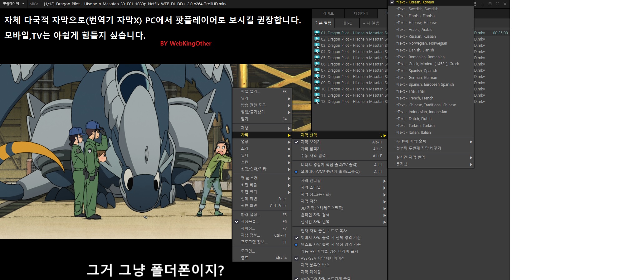Expand 앨범/즐겨찾기 submenu
644x280 pixels.
pyautogui.click(x=262, y=112)
